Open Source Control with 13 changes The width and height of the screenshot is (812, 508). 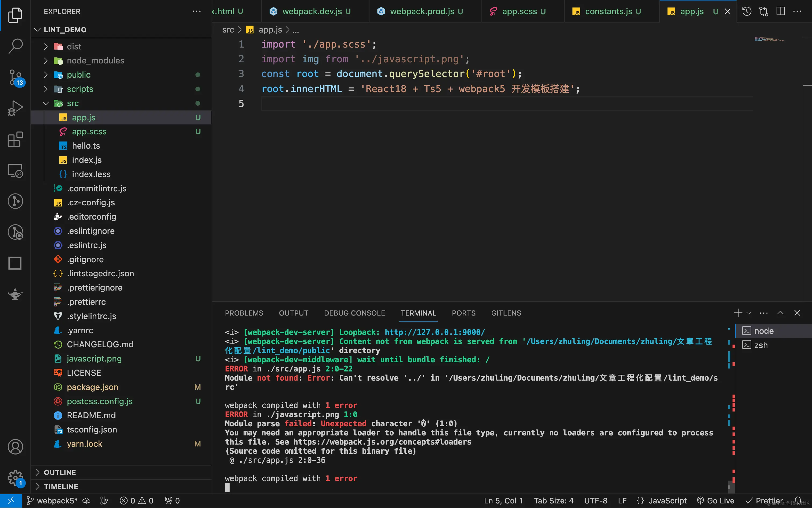(x=16, y=78)
